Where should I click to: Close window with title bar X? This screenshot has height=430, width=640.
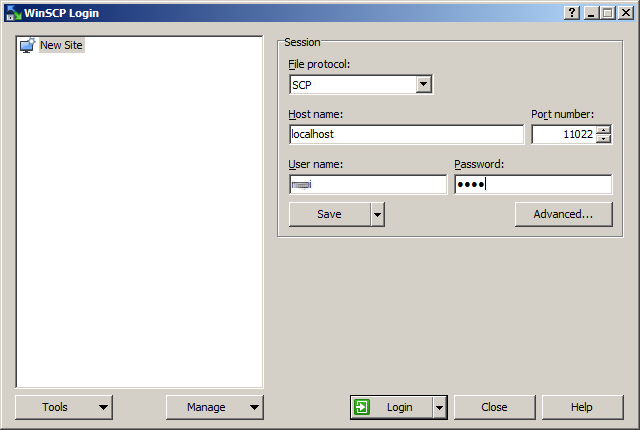626,13
